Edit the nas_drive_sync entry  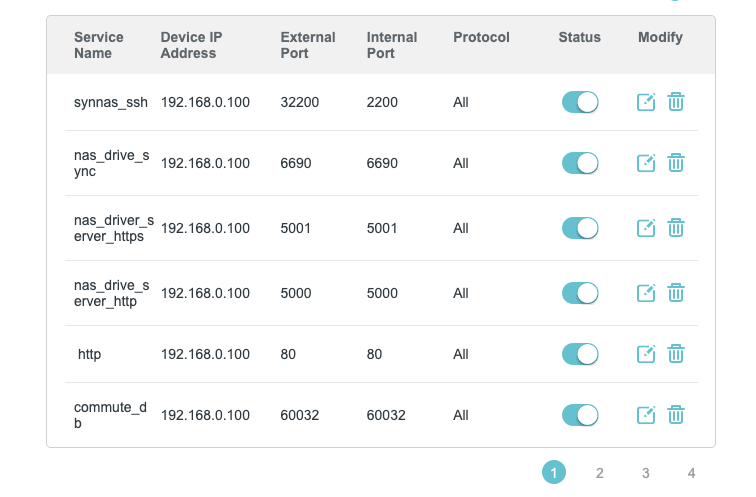646,163
